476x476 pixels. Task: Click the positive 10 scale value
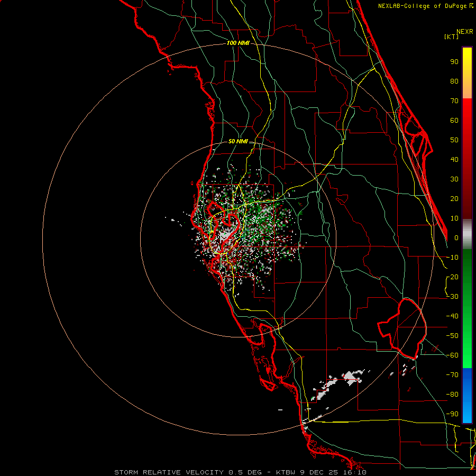[x=454, y=218]
